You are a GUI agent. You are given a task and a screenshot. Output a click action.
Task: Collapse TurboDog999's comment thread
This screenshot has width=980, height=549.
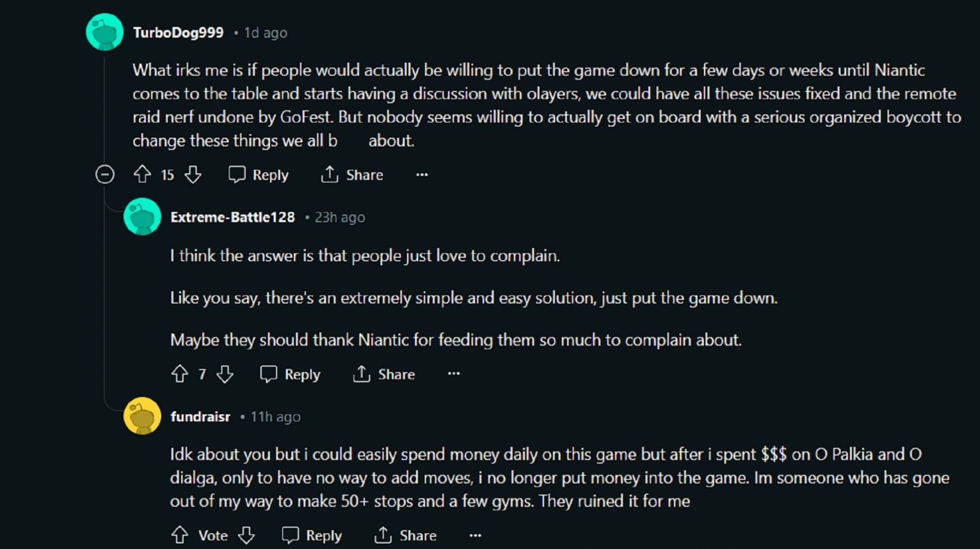pyautogui.click(x=105, y=174)
